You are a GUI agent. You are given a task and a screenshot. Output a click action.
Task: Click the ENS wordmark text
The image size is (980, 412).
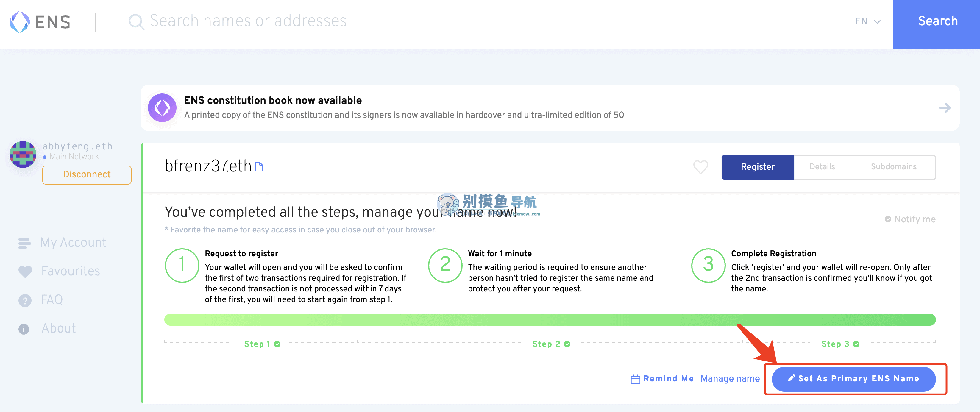[x=52, y=22]
